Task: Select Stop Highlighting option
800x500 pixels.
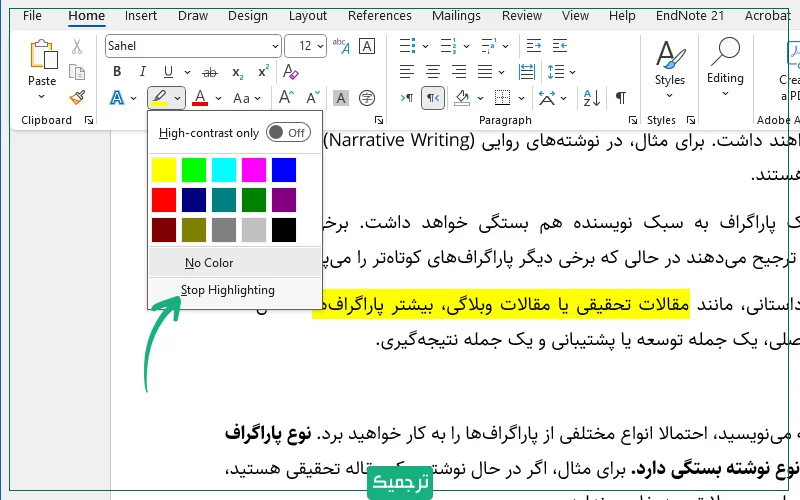Action: click(x=227, y=290)
